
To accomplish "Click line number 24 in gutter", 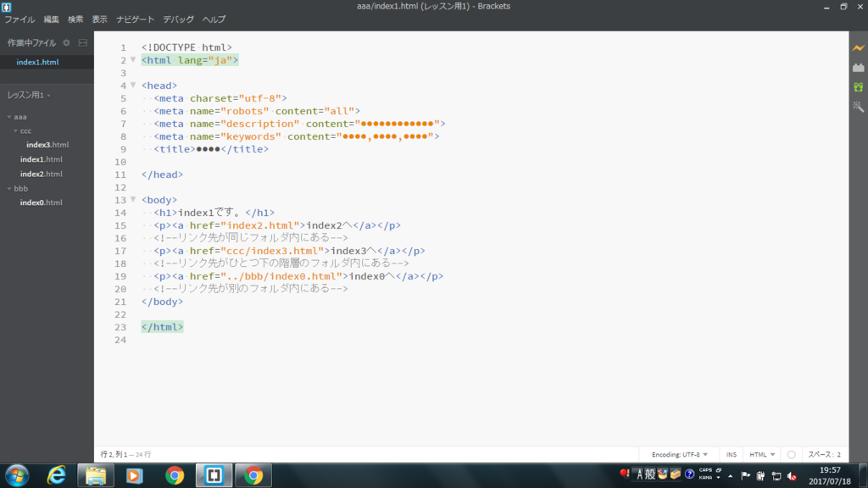I will click(x=120, y=340).
